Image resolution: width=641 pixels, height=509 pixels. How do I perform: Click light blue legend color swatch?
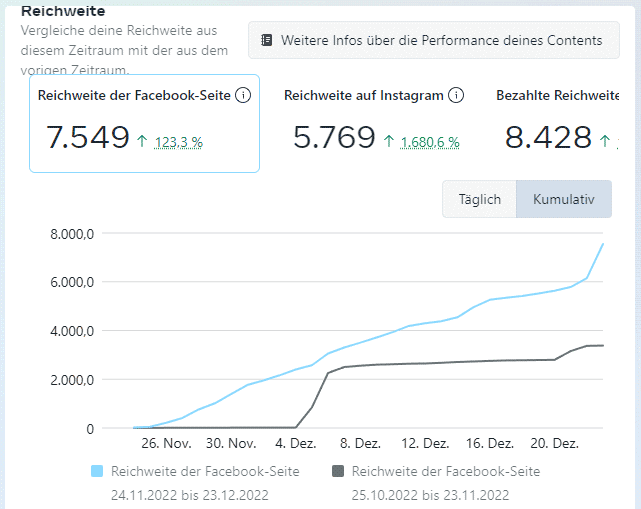(97, 472)
